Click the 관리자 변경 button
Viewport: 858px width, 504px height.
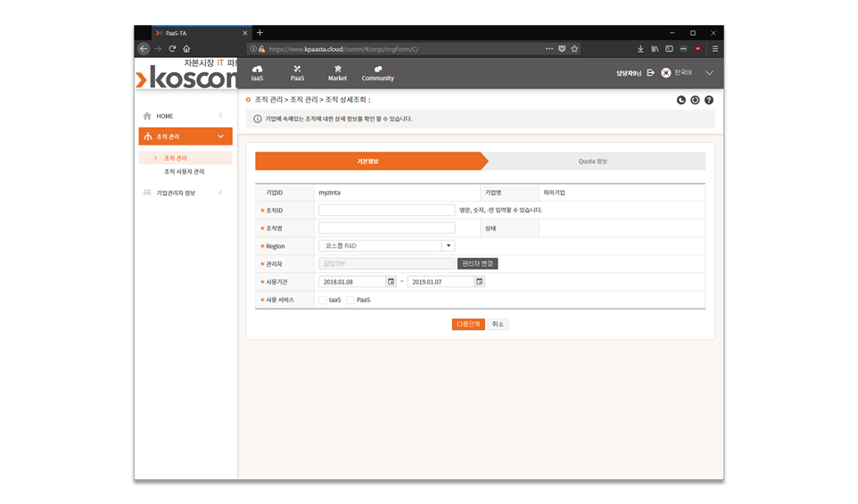point(478,264)
